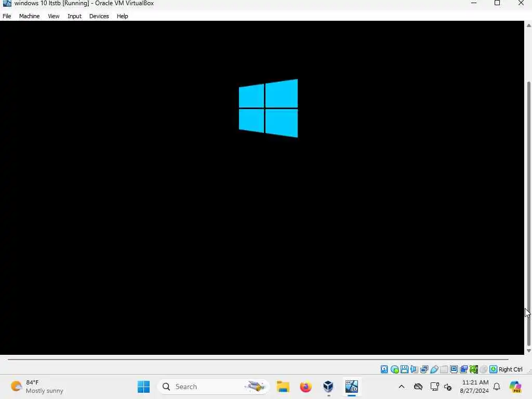Click the display settings status icon
The width and height of the screenshot is (532, 399).
[x=454, y=369]
